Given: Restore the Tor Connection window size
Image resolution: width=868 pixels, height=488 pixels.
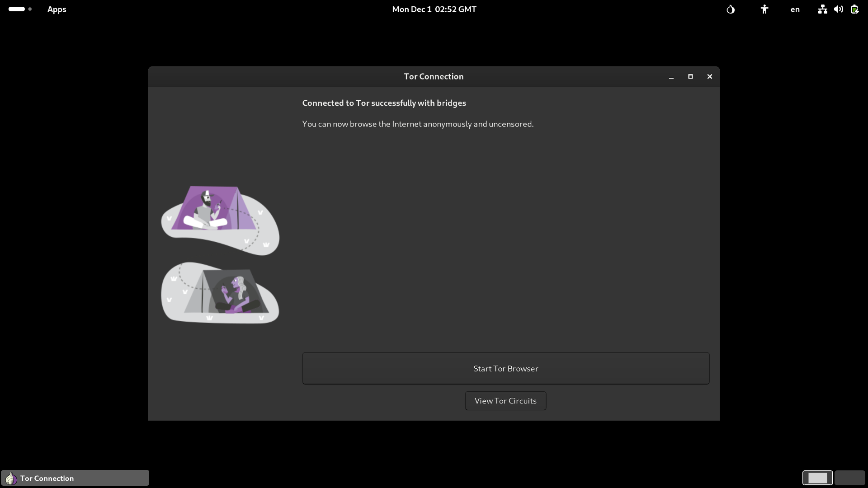Looking at the screenshot, I should (690, 77).
